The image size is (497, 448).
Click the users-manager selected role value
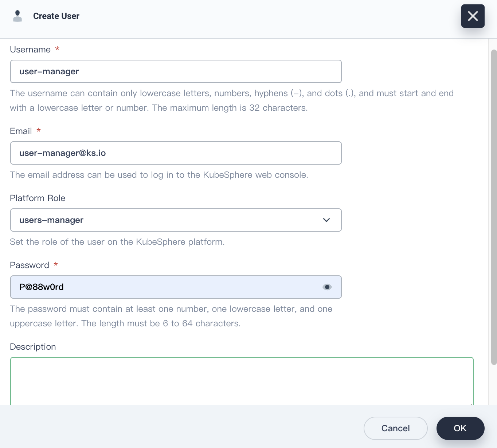(51, 220)
